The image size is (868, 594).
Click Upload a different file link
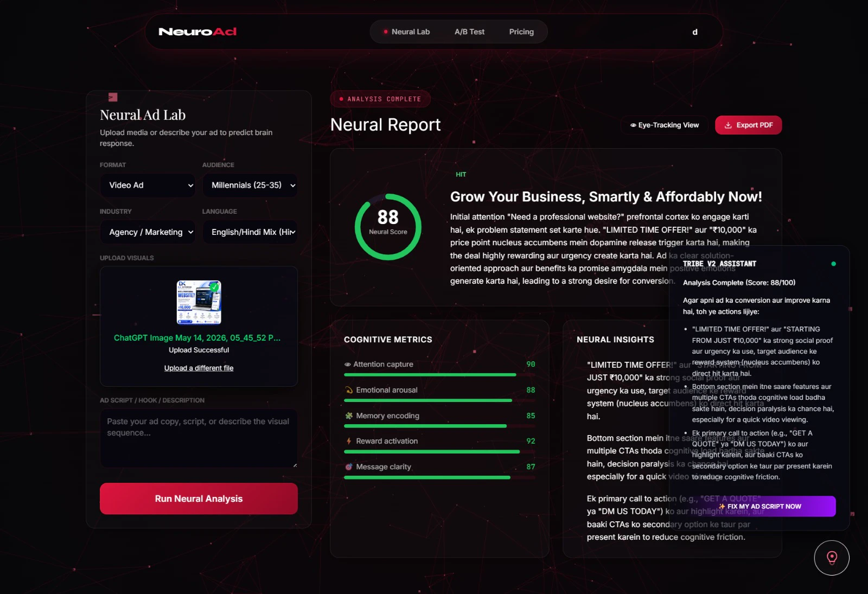pos(199,368)
